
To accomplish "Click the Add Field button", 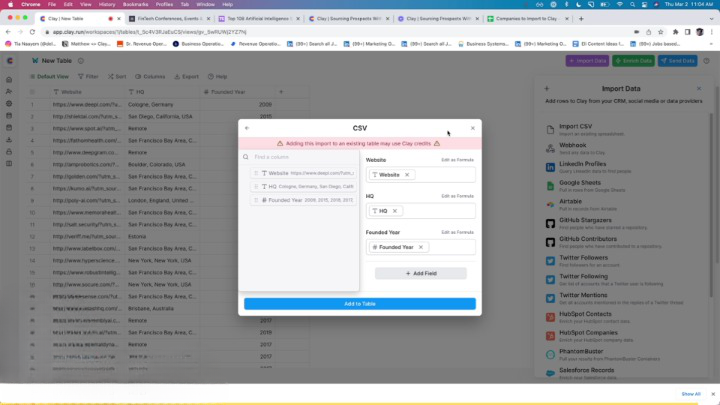I will tap(421, 273).
